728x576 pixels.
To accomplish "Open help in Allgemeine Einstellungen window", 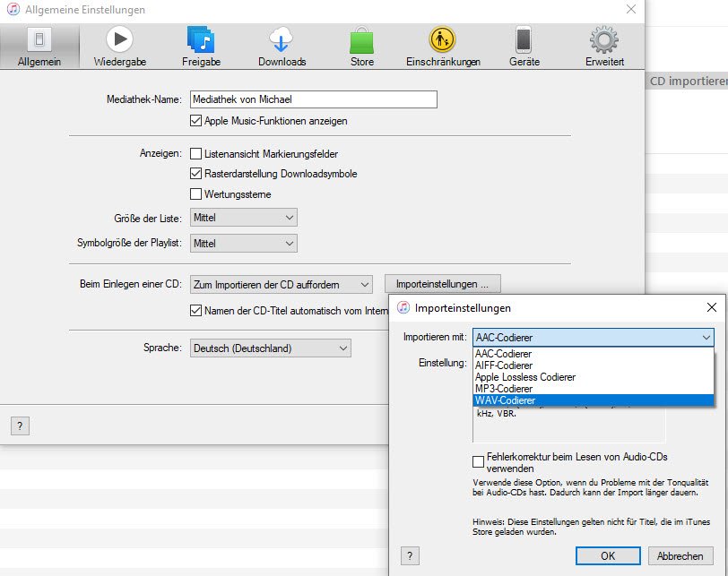I will click(x=20, y=426).
